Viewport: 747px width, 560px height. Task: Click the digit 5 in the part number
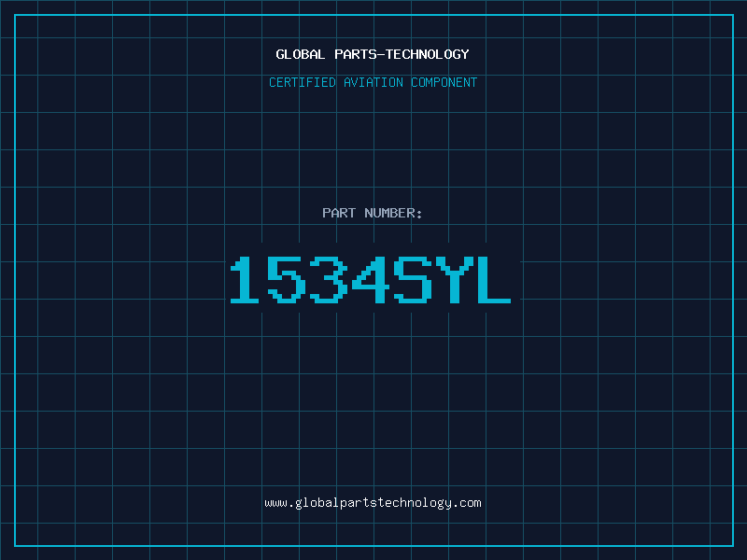click(286, 280)
